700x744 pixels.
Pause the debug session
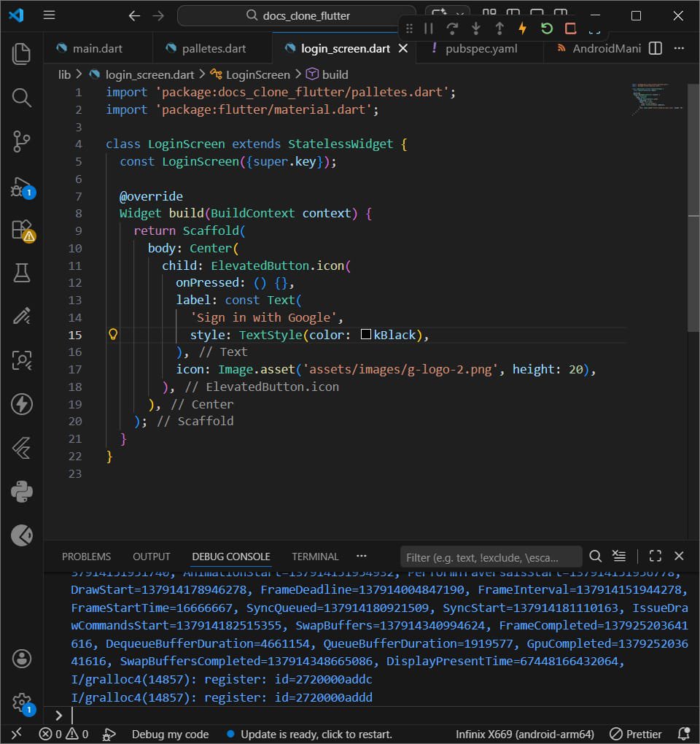429,28
